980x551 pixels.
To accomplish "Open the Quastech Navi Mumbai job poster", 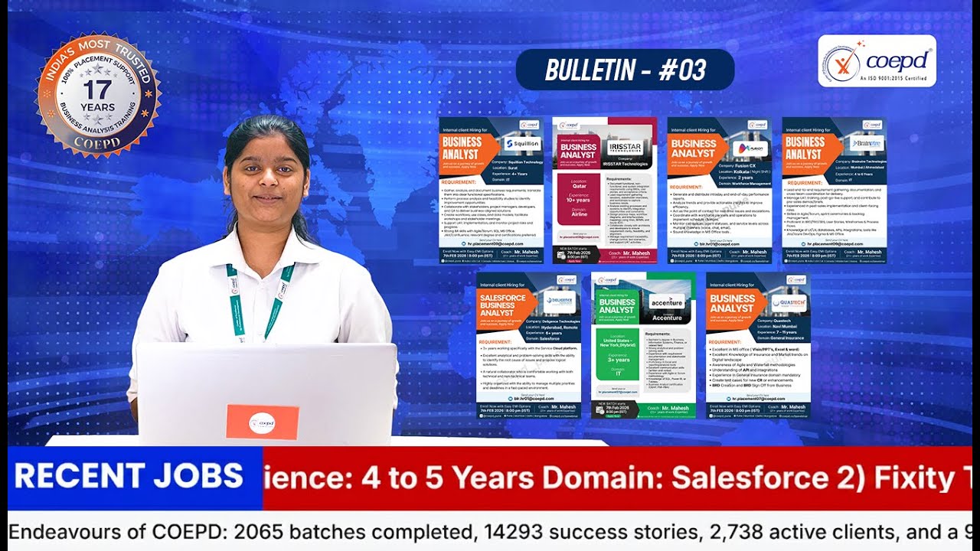I will click(x=758, y=345).
